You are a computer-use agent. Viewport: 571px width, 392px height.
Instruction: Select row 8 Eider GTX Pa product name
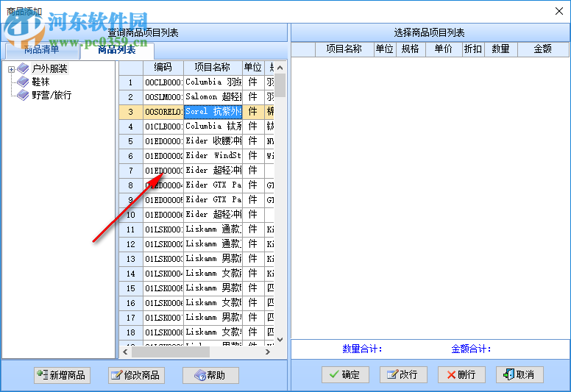click(213, 185)
